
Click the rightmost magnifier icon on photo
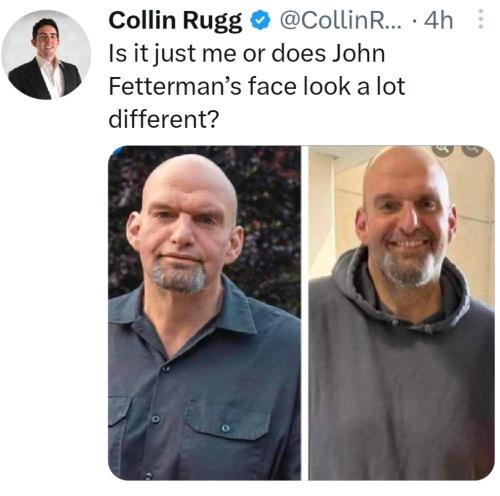point(473,150)
